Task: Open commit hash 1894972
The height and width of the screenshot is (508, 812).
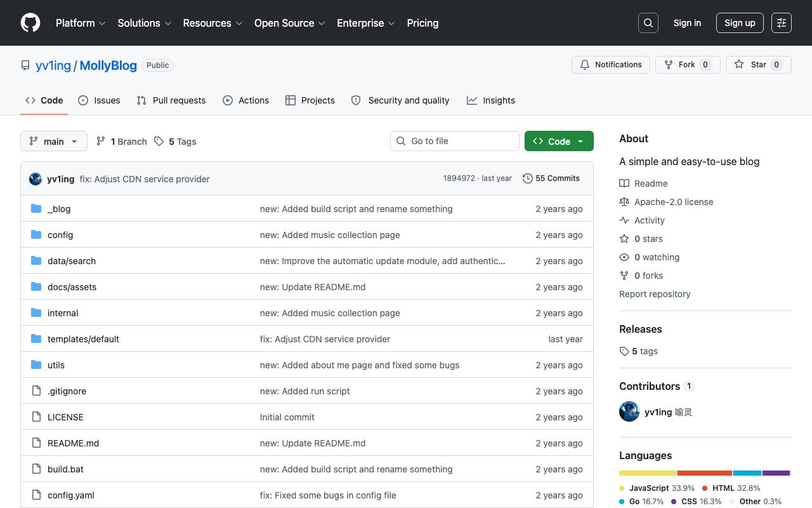Action: [x=459, y=178]
